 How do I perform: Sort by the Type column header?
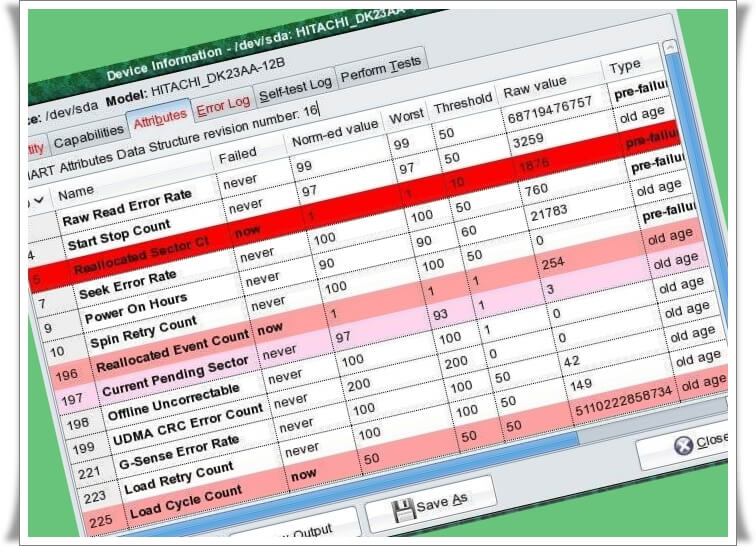[624, 67]
